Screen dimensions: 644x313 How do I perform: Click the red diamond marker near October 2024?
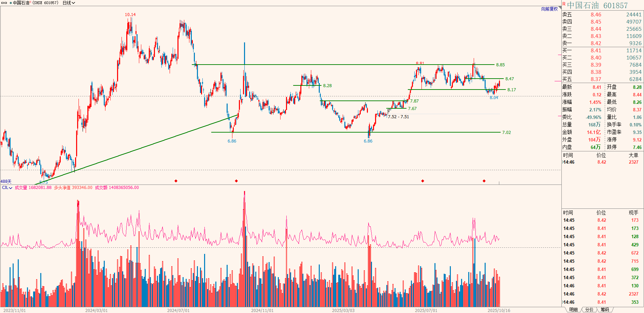(x=236, y=181)
